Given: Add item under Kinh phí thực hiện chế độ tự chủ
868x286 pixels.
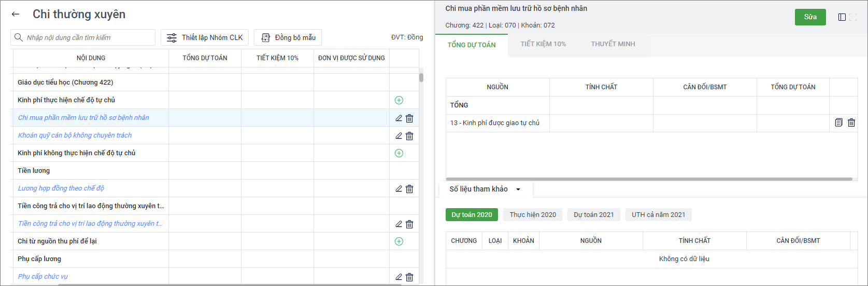Looking at the screenshot, I should tap(399, 100).
